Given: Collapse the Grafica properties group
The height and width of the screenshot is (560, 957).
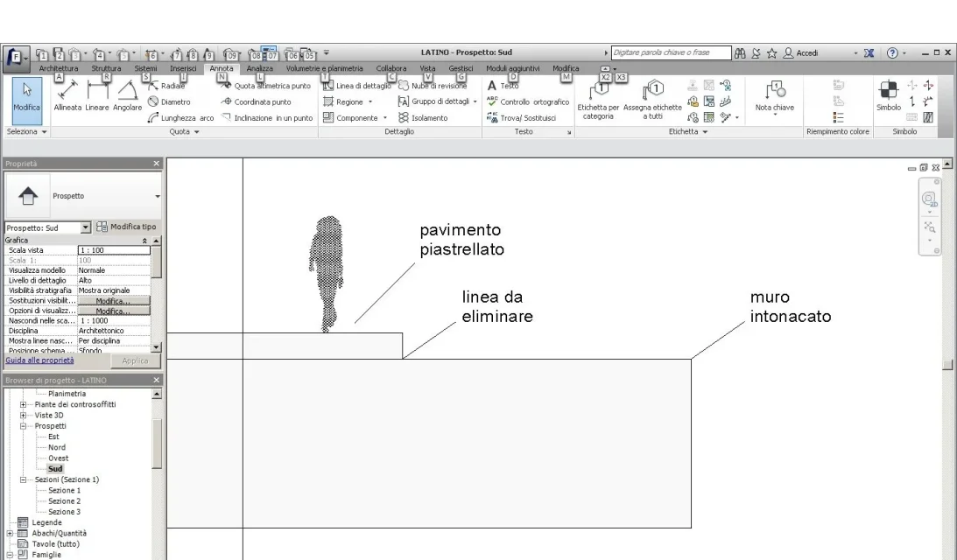Looking at the screenshot, I should tap(144, 241).
